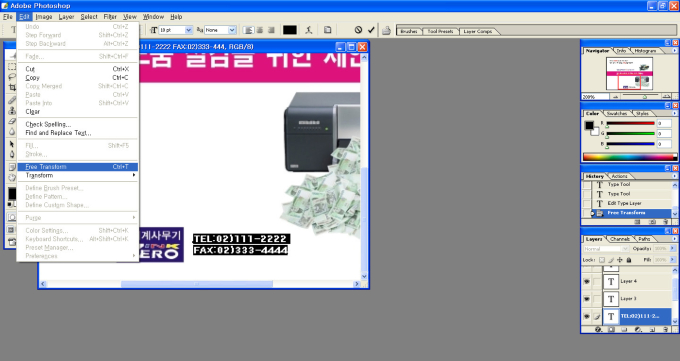The image size is (680, 361).
Task: Select the Lasso tool in the toolbox
Action: [x=12, y=77]
